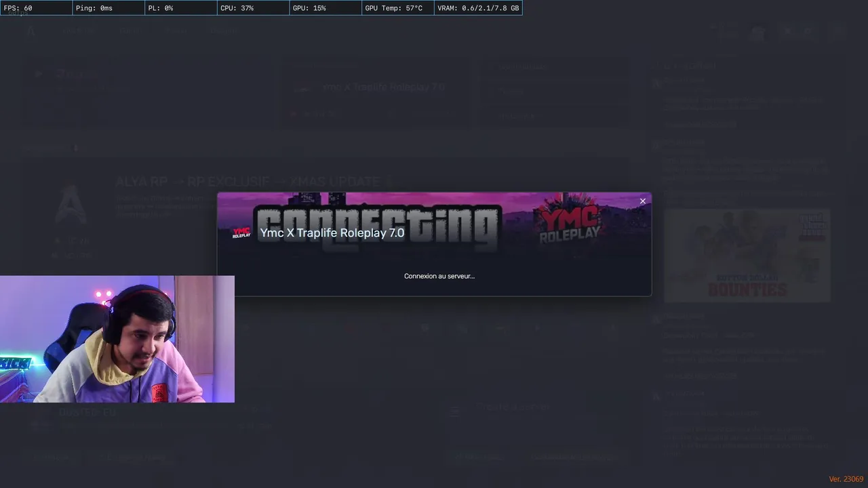Click the PL: 0% overlay readout

pyautogui.click(x=181, y=8)
